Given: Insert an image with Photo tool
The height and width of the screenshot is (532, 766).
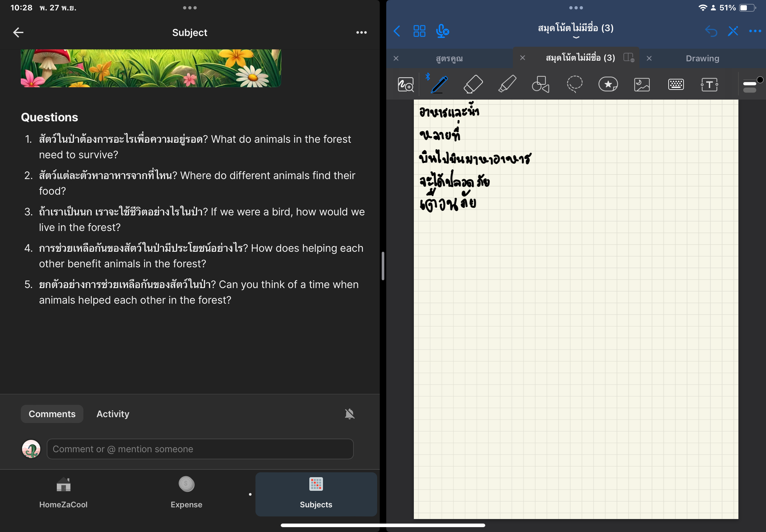Looking at the screenshot, I should click(x=642, y=85).
